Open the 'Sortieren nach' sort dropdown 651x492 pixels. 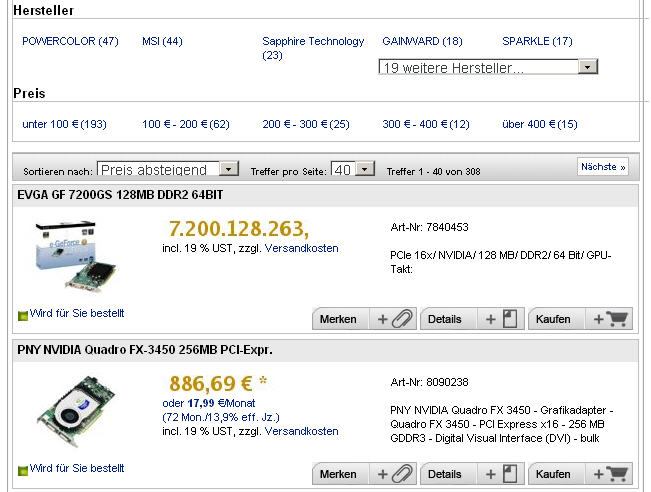[168, 169]
